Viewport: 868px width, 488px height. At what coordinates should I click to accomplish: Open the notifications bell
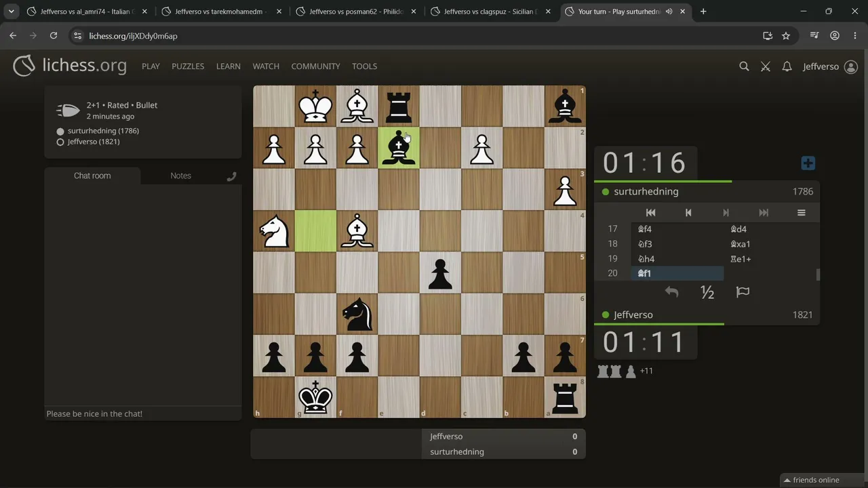pyautogui.click(x=787, y=66)
